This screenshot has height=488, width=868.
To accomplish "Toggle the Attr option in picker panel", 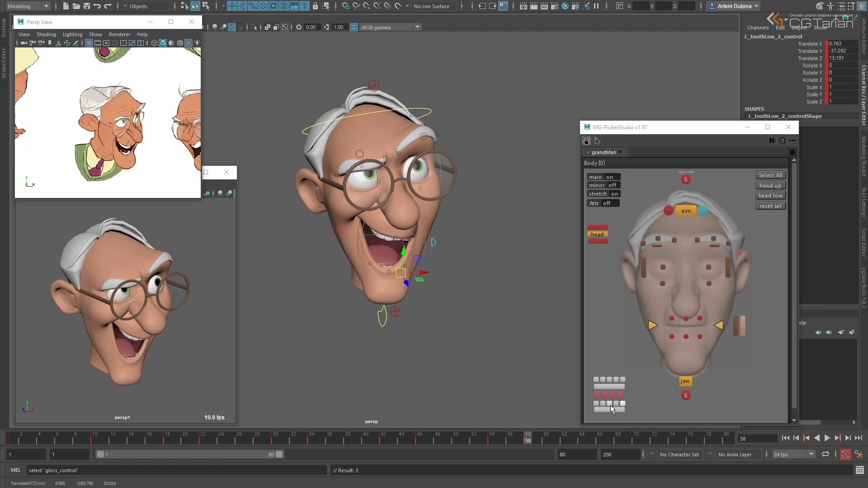I will (x=603, y=203).
